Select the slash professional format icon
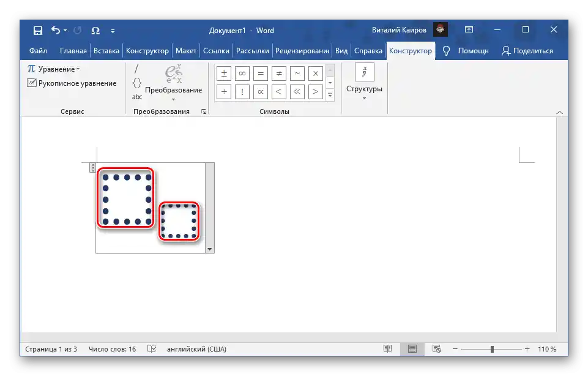The height and width of the screenshot is (376, 588). click(136, 69)
